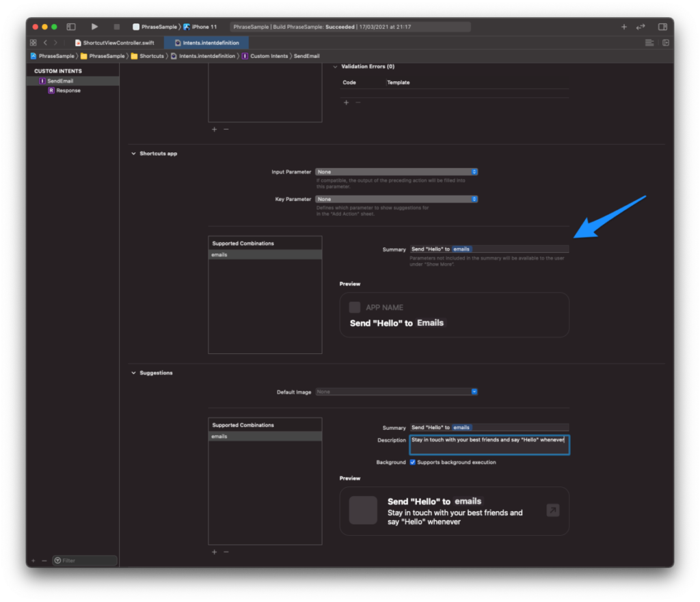Screen dimensions: 700x602
Task: Open editor options lines icon
Action: [x=649, y=43]
